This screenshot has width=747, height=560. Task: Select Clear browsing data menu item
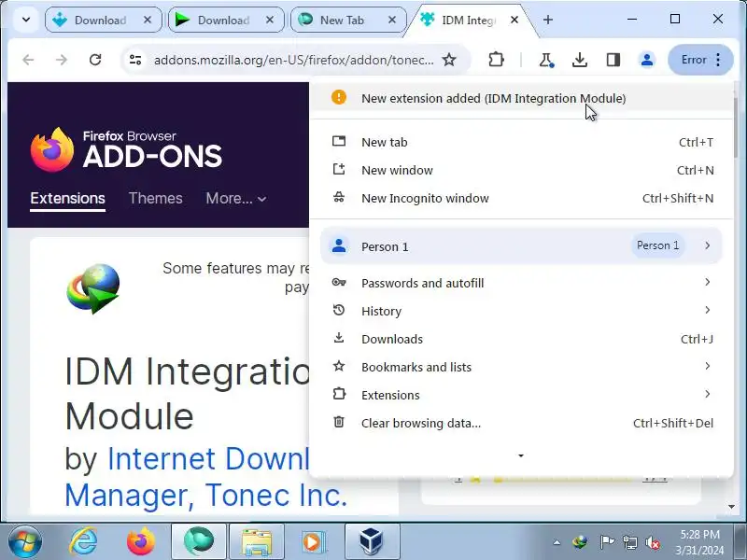[521, 423]
